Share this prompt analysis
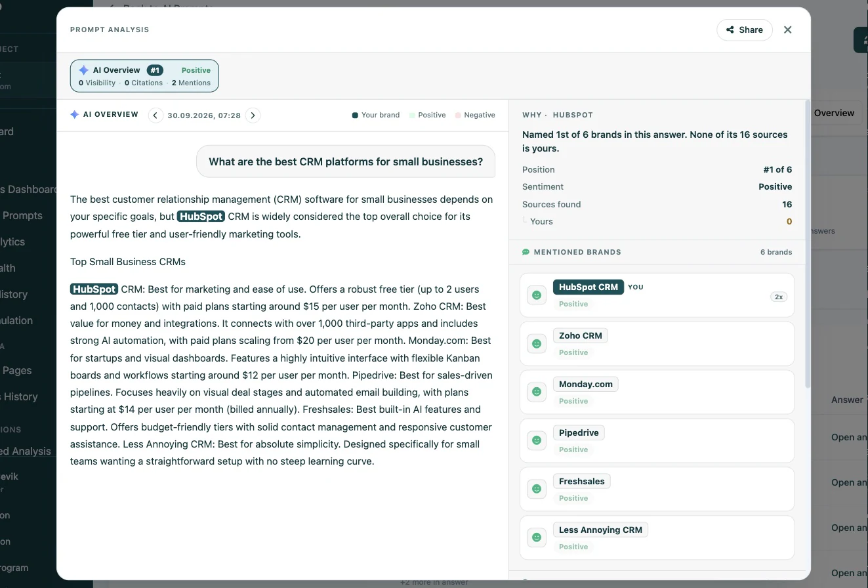868x588 pixels. [x=745, y=30]
